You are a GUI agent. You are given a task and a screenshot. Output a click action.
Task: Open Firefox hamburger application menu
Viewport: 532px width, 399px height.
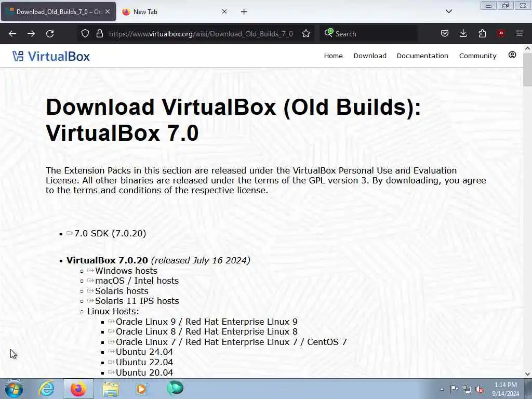520,33
